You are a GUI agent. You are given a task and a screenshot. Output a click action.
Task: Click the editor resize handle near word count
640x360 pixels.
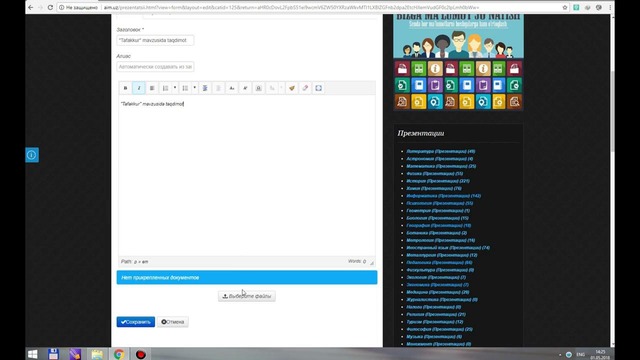click(371, 262)
